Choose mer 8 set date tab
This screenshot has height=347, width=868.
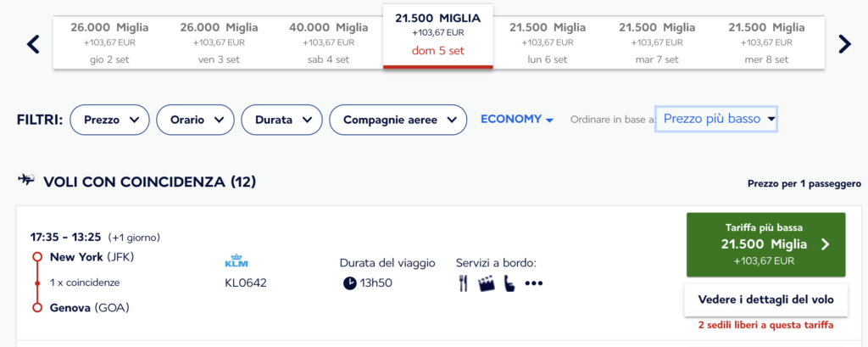(766, 43)
